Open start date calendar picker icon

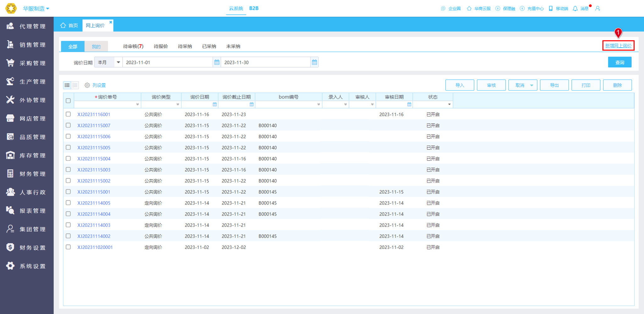pyautogui.click(x=217, y=62)
